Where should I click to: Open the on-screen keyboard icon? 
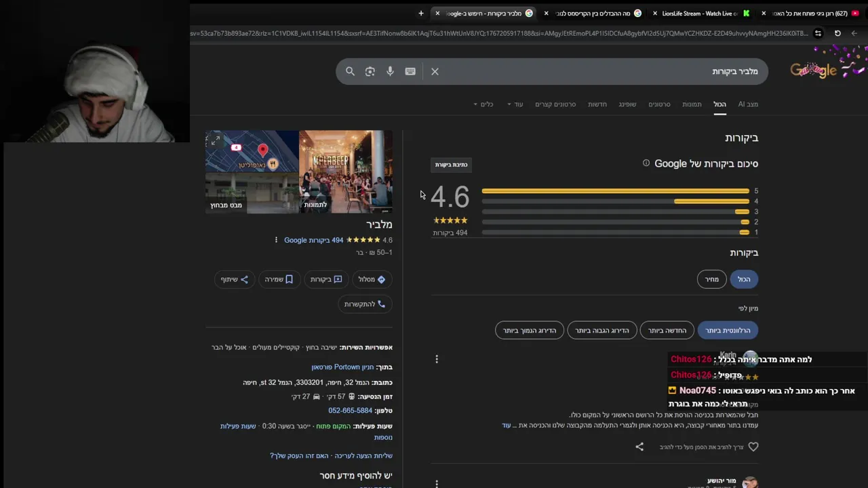point(410,71)
